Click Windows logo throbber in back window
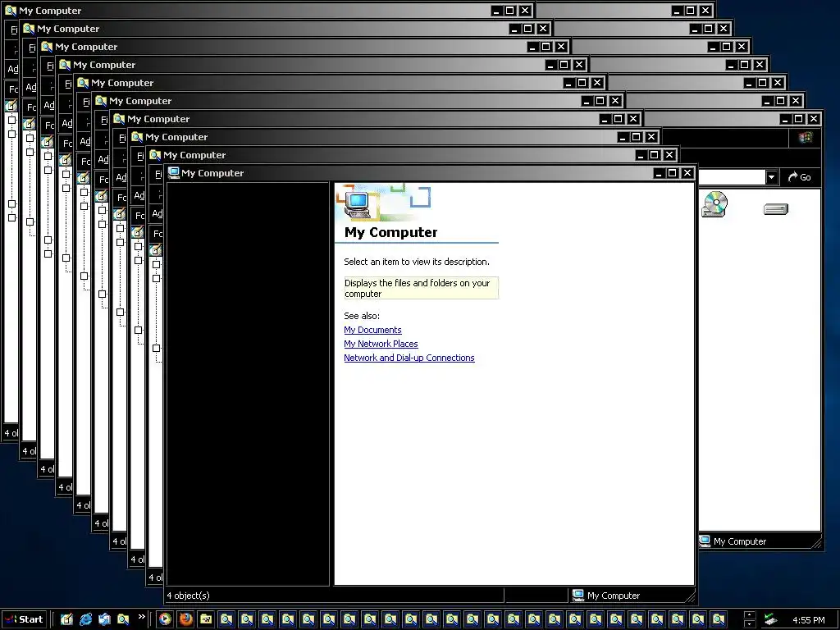Viewport: 840px width, 630px height. click(806, 138)
